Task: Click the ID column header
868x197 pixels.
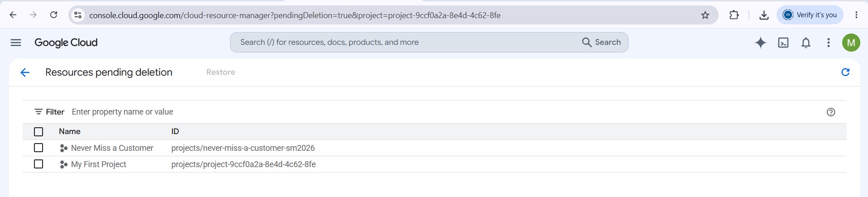Action: click(x=175, y=131)
